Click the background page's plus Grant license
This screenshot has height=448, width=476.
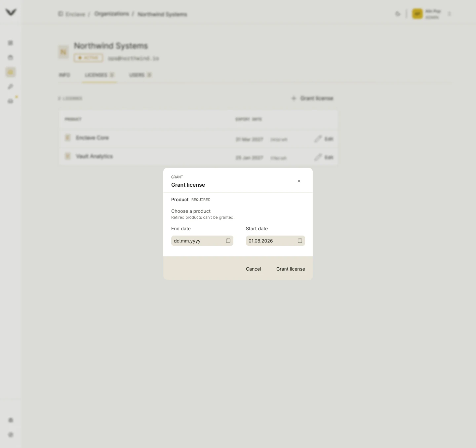coord(312,98)
